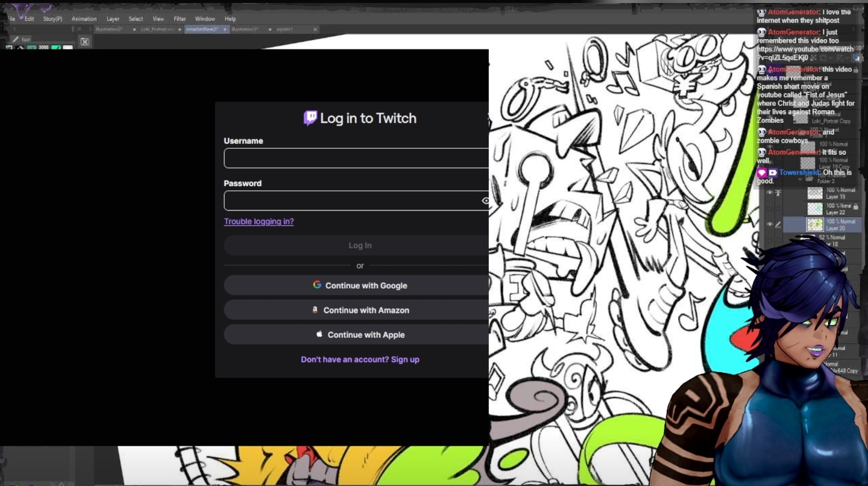
Task: Open the Animation menu
Action: [x=84, y=19]
